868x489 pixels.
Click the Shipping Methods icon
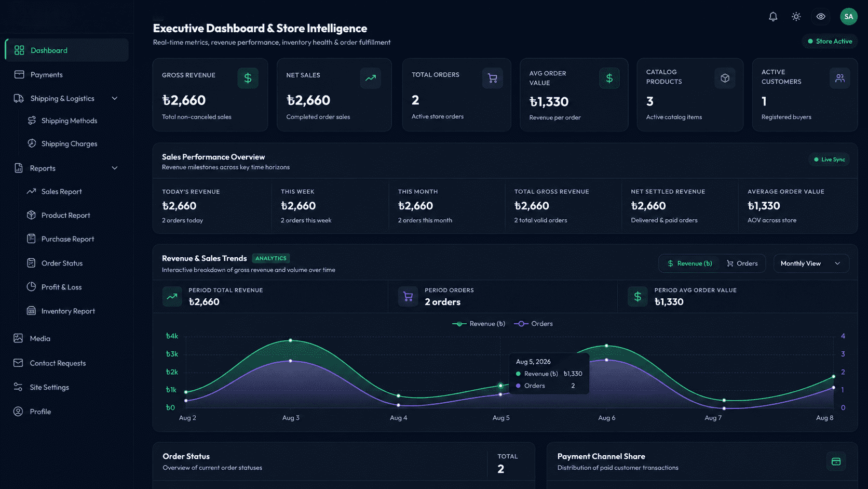click(32, 120)
